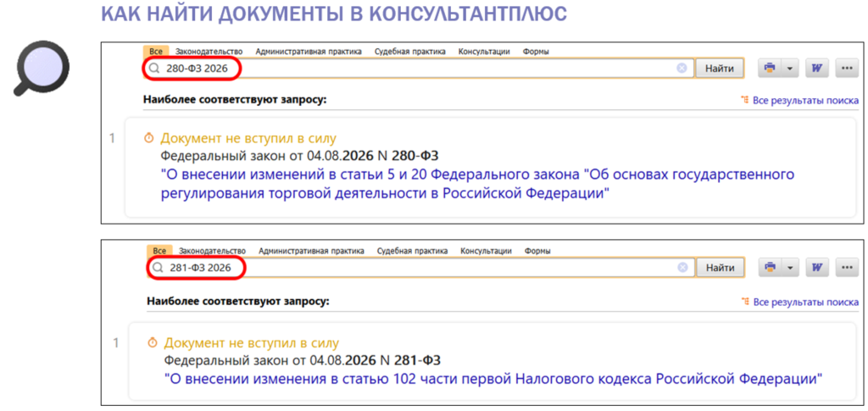Click the search input with 281-ФЗ 2026
The image size is (868, 411).
click(x=420, y=268)
